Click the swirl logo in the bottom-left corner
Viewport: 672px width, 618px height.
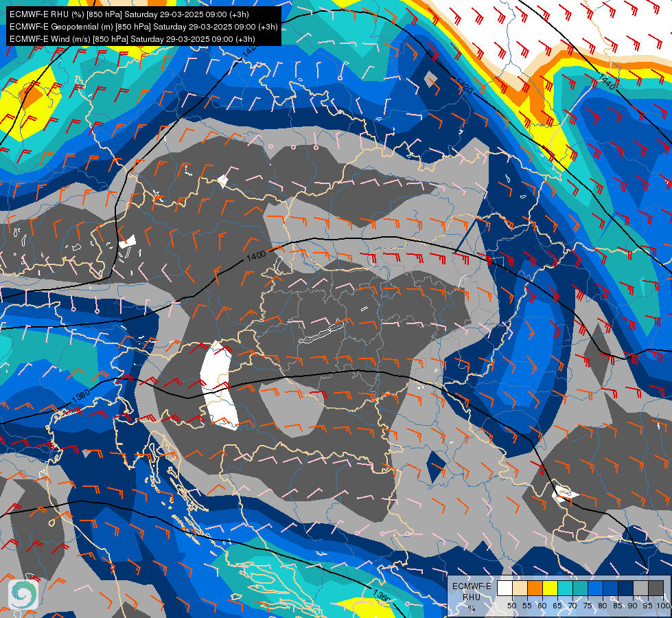(23, 595)
